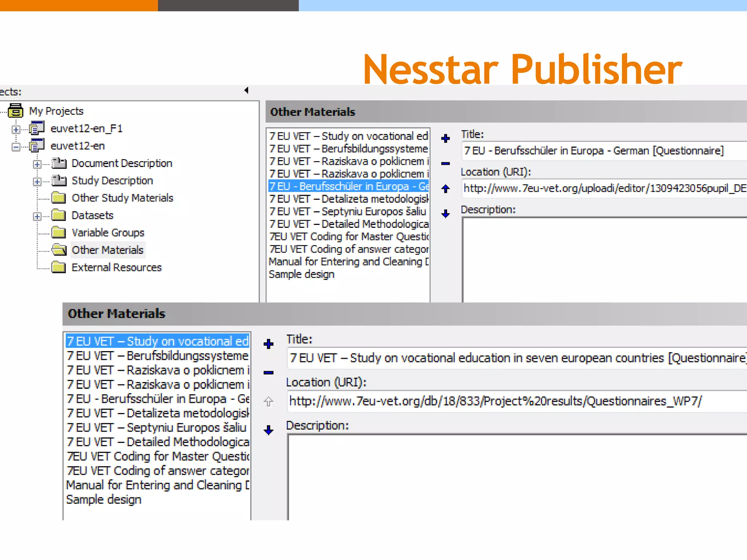Open the External Resources section

[x=117, y=267]
